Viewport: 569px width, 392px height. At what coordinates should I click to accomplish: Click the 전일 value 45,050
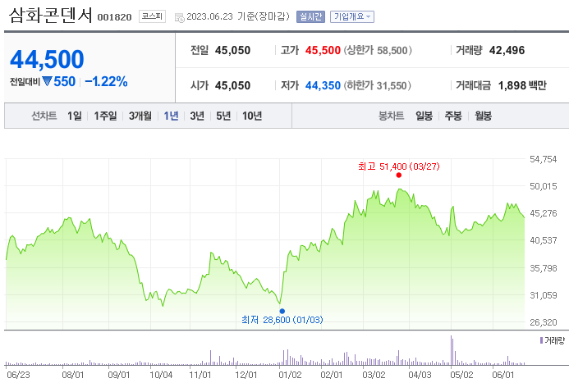click(x=232, y=50)
